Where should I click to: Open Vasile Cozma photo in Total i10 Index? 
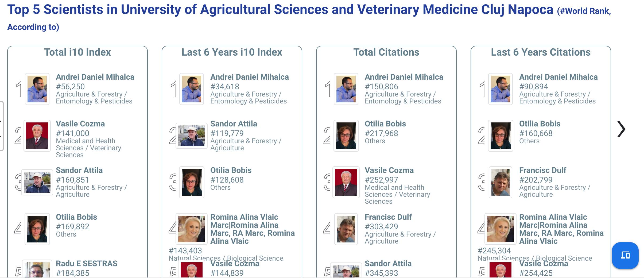[x=37, y=136]
